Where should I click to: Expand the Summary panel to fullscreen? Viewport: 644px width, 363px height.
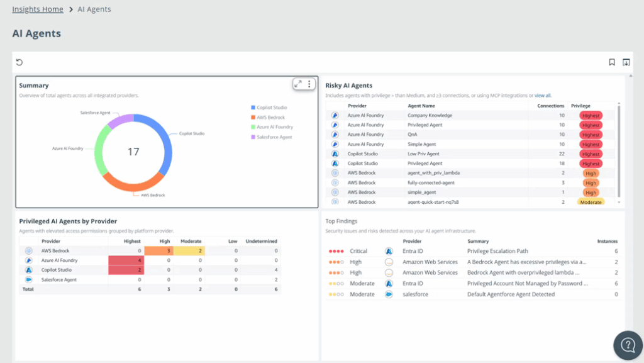click(298, 84)
